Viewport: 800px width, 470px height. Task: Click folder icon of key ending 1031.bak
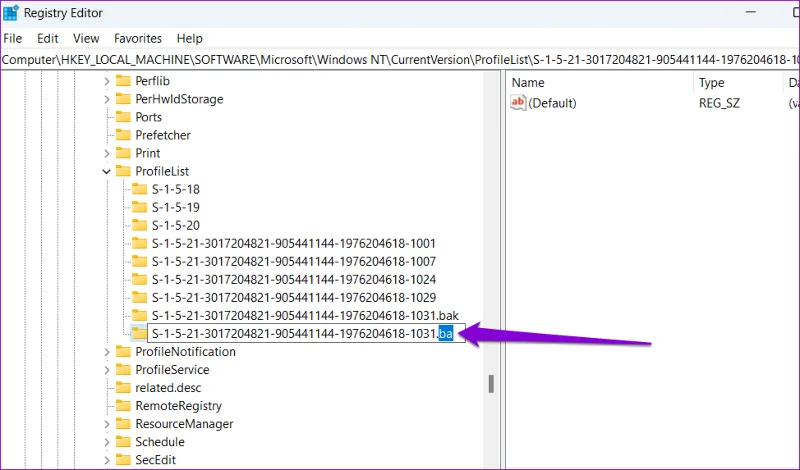139,315
